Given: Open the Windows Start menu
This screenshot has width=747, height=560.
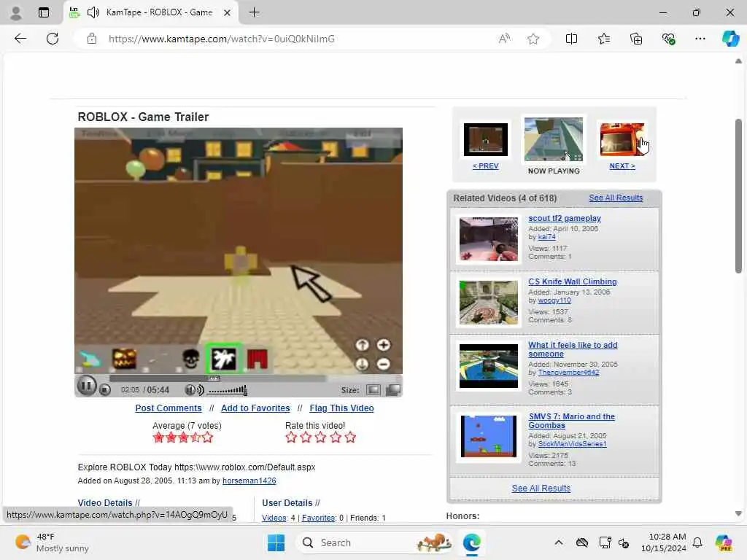Looking at the screenshot, I should coord(276,542).
